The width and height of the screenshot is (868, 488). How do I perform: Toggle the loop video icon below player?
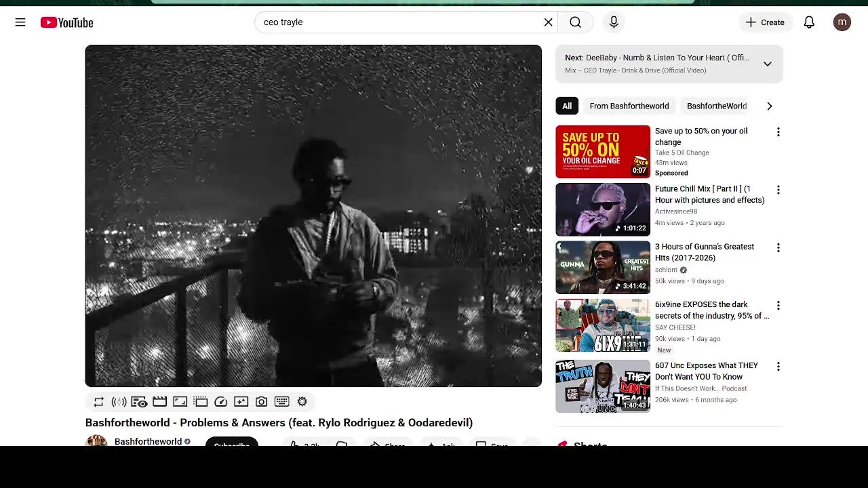coord(98,402)
